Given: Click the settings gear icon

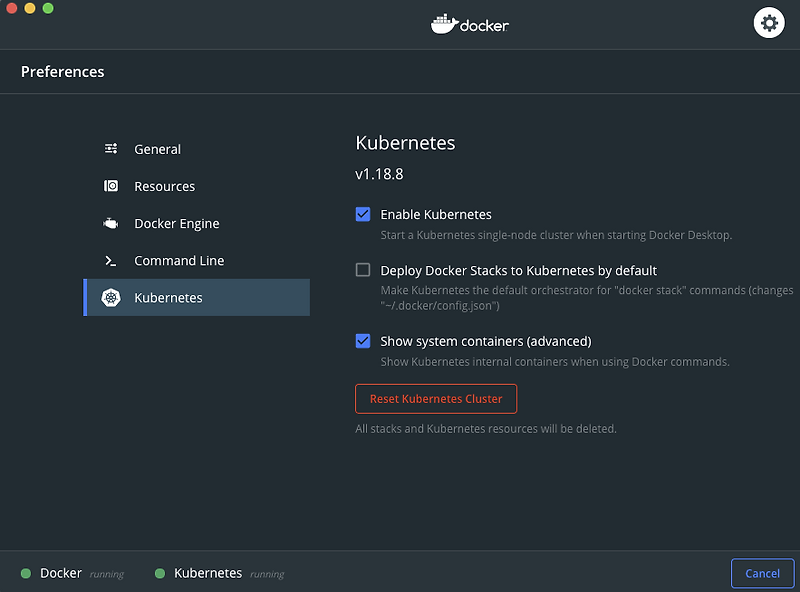Looking at the screenshot, I should [x=769, y=23].
